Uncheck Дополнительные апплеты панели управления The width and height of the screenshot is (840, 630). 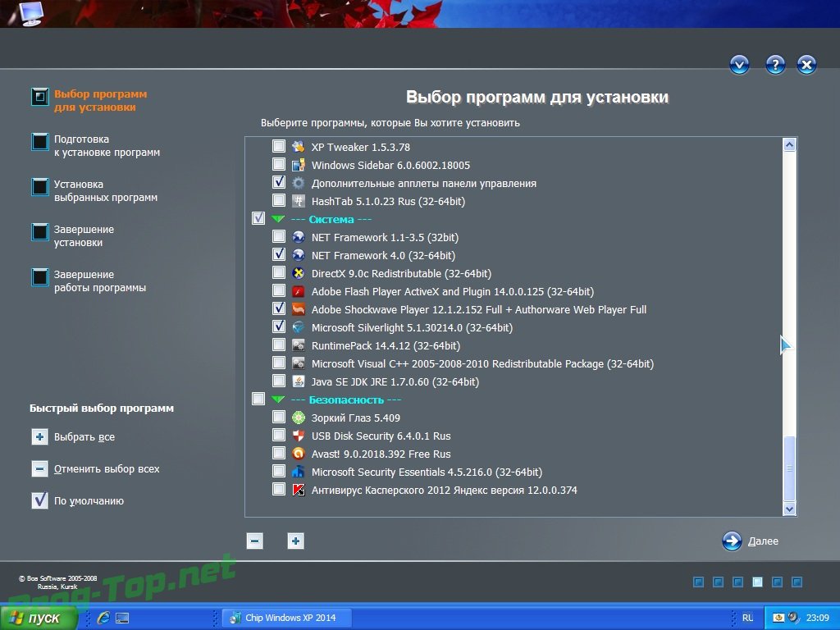[x=279, y=182]
